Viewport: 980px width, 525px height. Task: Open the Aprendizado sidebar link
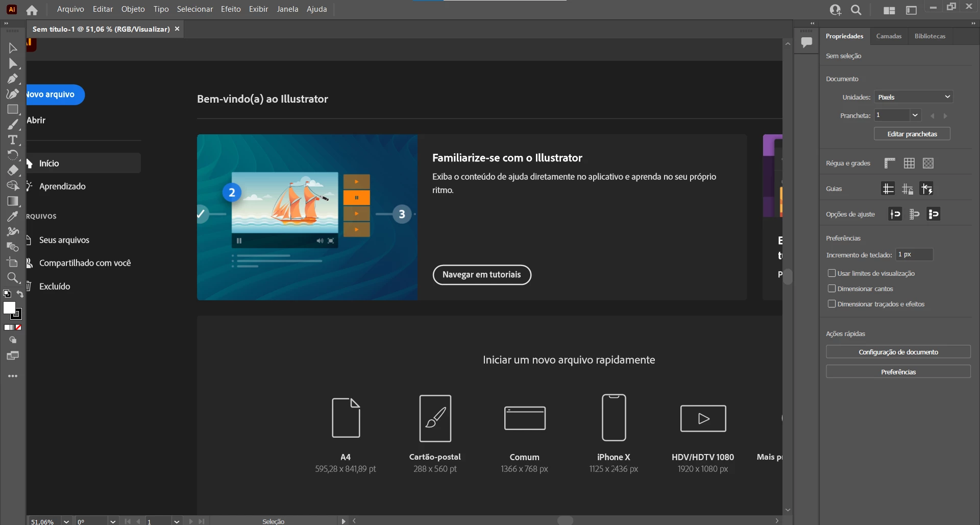coord(62,186)
